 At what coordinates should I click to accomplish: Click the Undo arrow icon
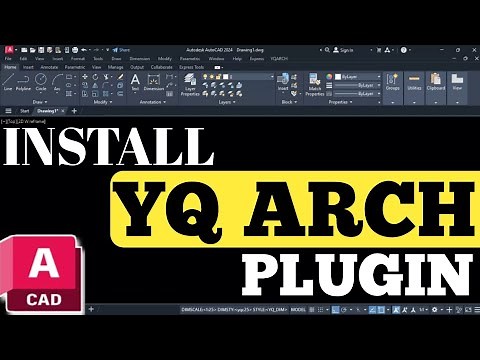coord(84,50)
